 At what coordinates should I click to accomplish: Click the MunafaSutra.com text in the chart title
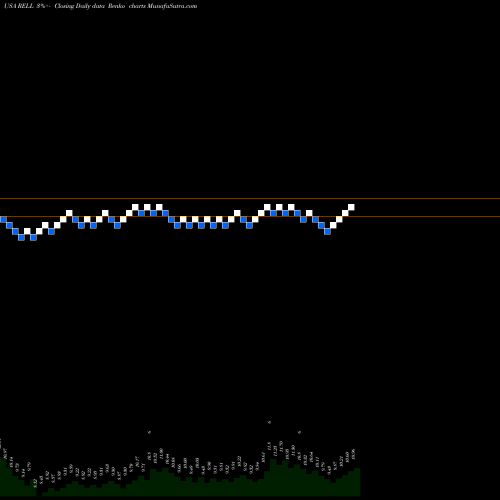pos(172,6)
